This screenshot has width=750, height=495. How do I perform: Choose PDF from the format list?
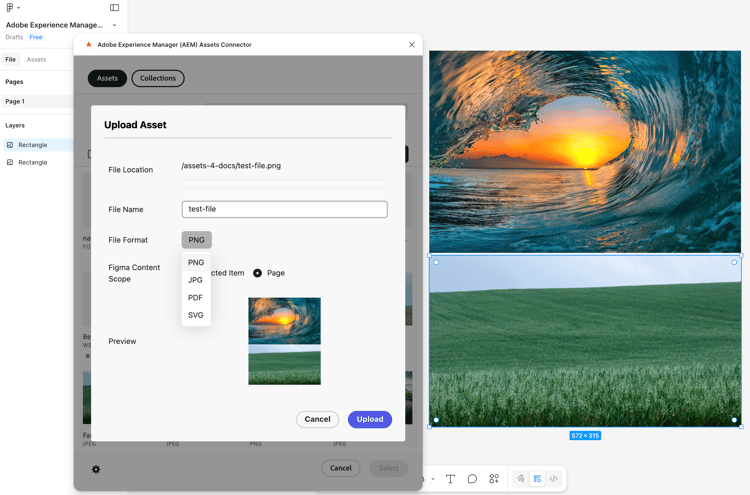196,298
